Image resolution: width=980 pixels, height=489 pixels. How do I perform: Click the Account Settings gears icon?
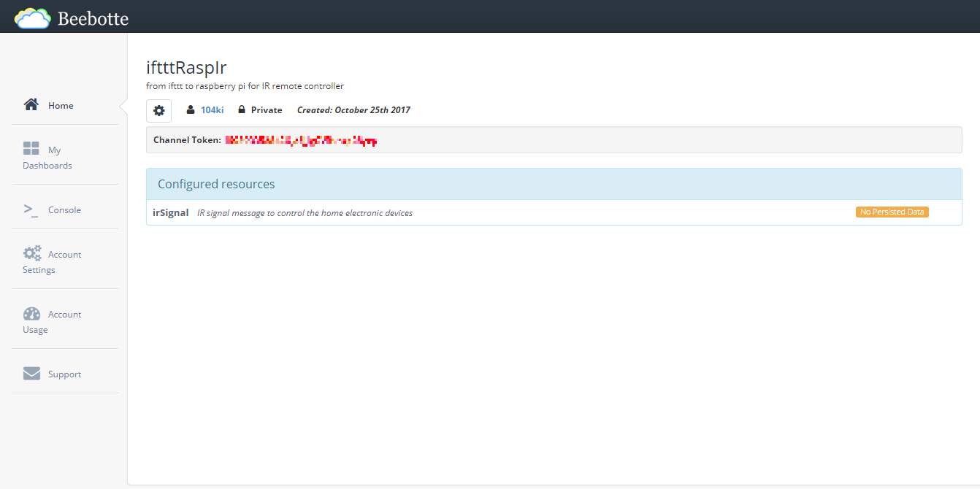pyautogui.click(x=32, y=253)
